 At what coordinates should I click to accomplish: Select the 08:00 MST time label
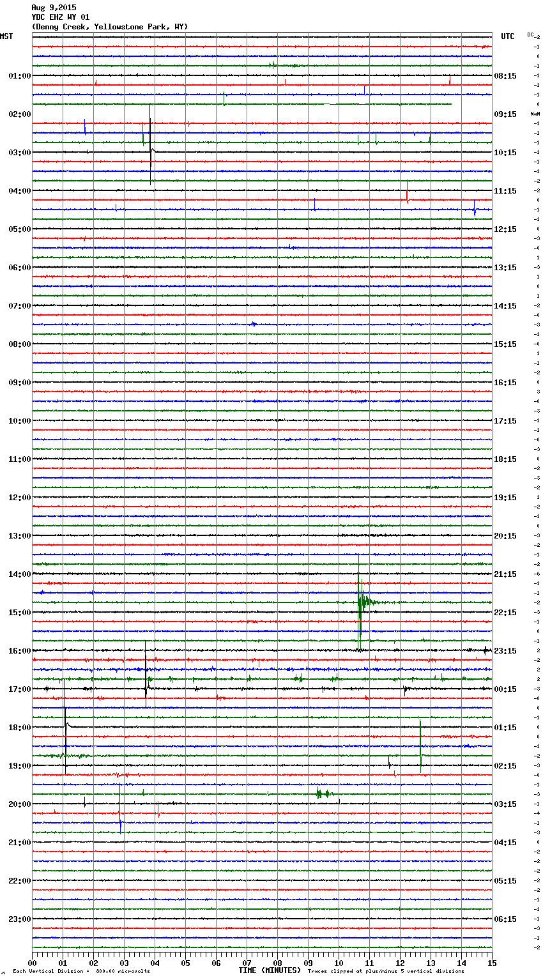pyautogui.click(x=20, y=344)
